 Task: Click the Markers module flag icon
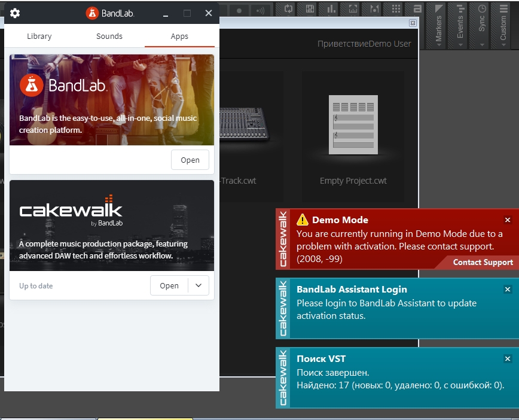coord(439,8)
